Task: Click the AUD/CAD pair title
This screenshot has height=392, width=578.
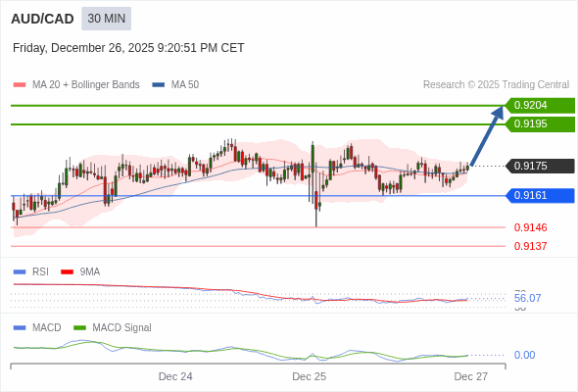Action: pos(42,19)
